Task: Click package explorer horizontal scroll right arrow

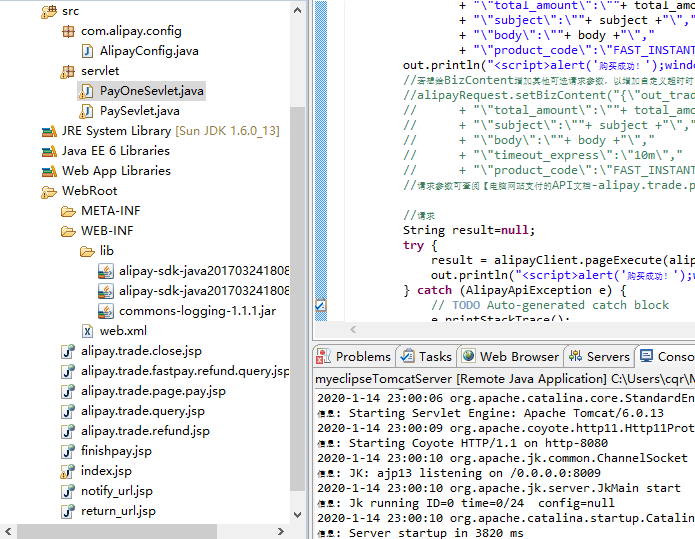Action: [280, 531]
